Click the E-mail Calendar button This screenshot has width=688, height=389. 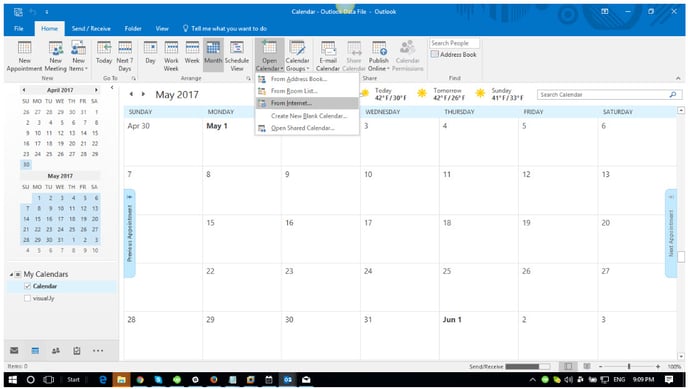[x=328, y=56]
